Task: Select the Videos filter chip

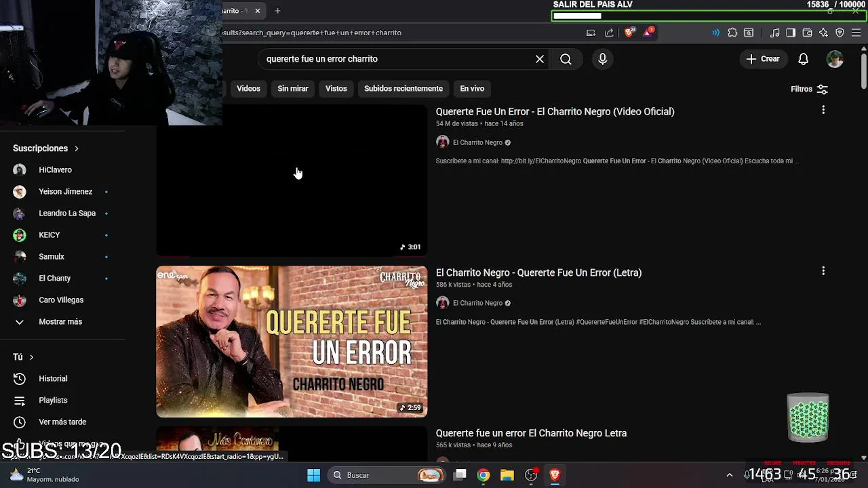Action: 248,89
